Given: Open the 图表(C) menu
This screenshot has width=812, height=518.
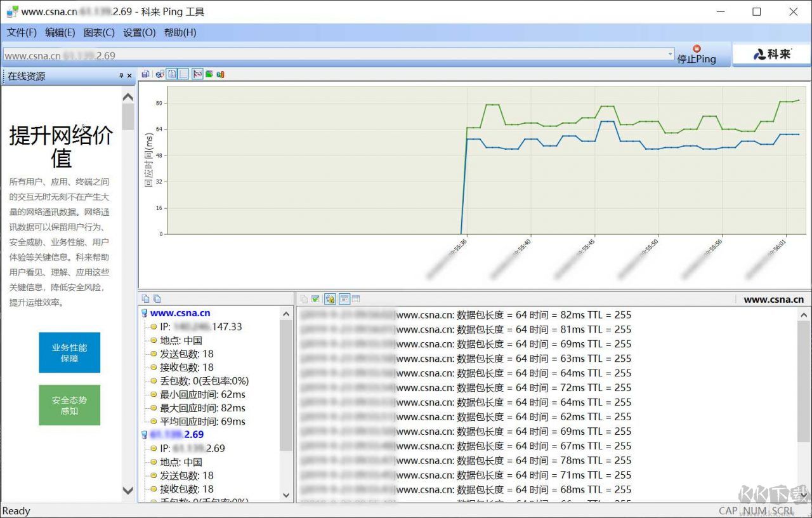Looking at the screenshot, I should (99, 32).
